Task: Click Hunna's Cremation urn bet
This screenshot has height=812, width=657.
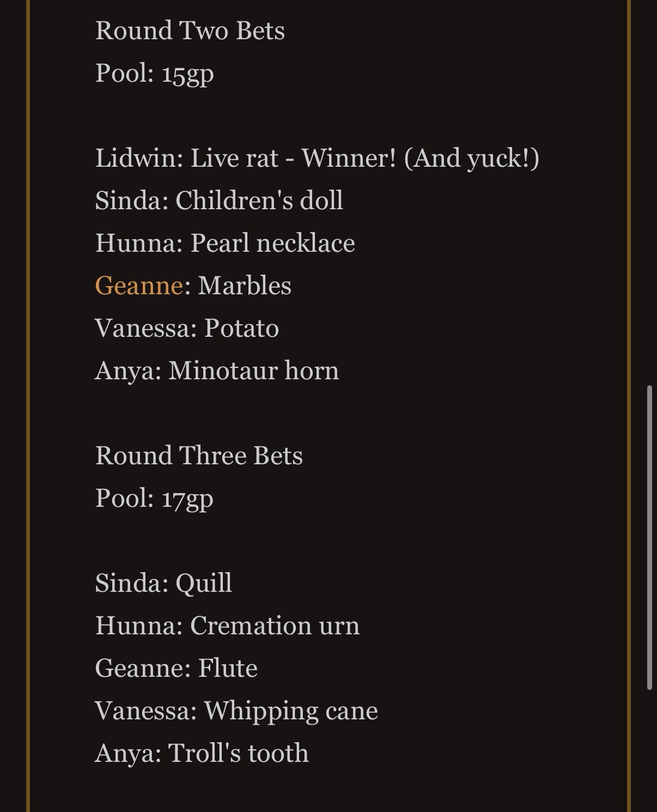Action: [x=227, y=626]
